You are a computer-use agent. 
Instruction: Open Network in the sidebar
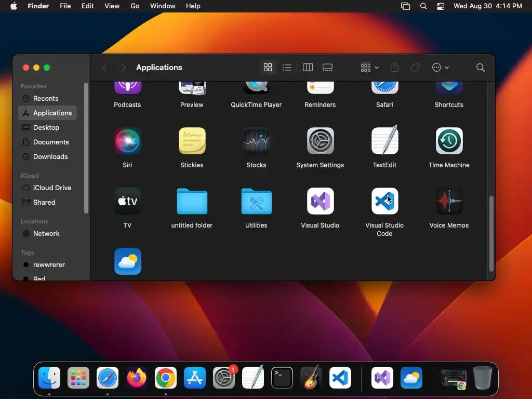coord(47,233)
